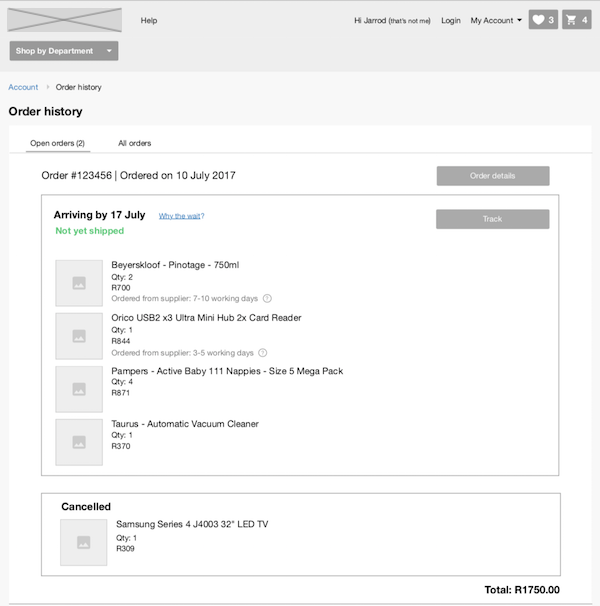Open Samsung LED TV product image

84,542
